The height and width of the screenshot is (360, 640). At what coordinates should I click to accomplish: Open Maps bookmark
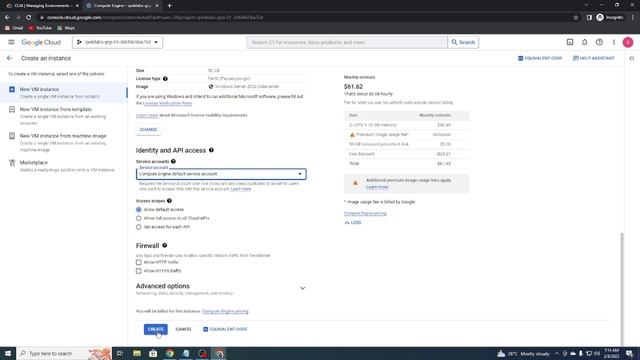coord(66,28)
